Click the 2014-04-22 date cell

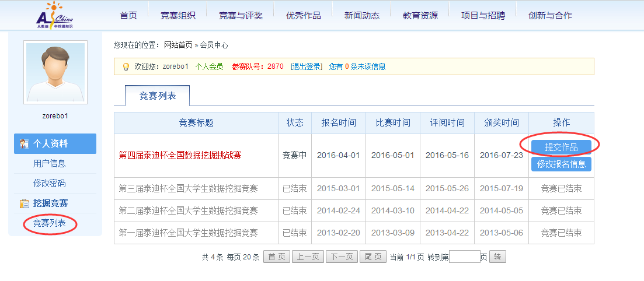[x=447, y=211]
